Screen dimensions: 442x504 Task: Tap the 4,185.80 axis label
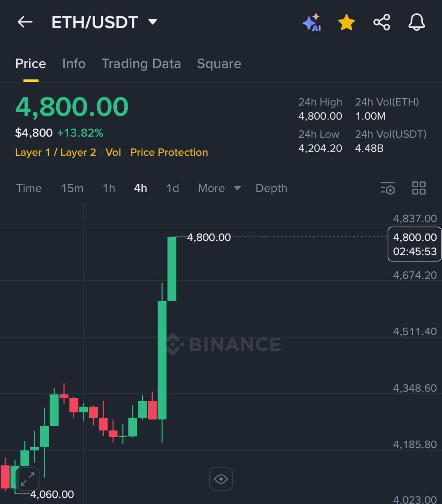(x=415, y=444)
